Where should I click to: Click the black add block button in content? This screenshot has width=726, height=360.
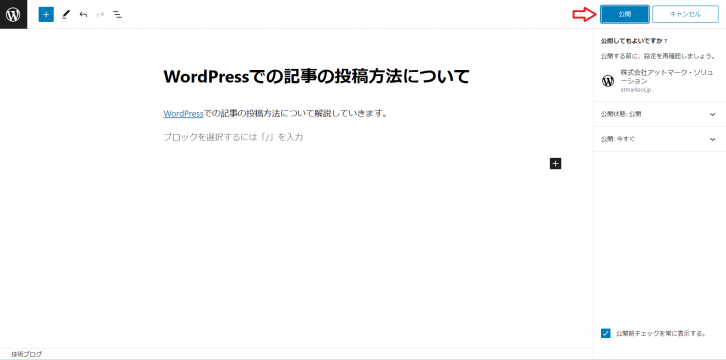[555, 163]
